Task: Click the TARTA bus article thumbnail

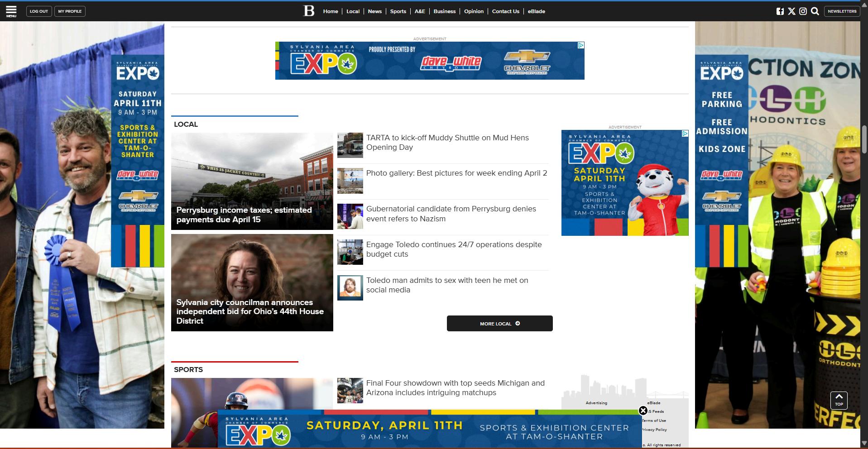Action: 350,145
